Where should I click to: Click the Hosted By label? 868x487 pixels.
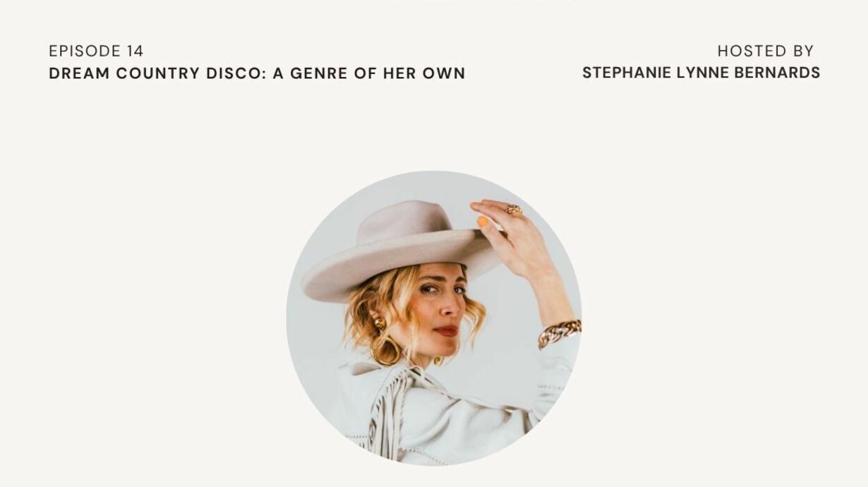[766, 51]
